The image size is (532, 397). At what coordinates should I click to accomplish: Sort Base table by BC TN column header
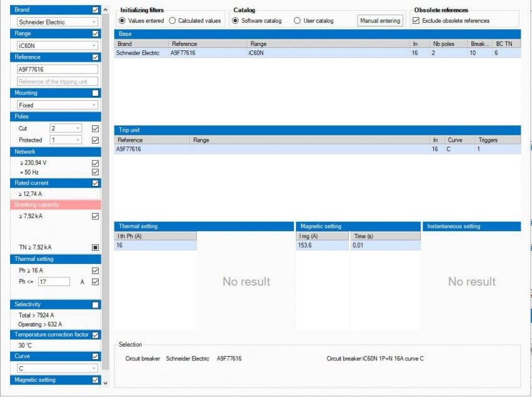point(507,44)
